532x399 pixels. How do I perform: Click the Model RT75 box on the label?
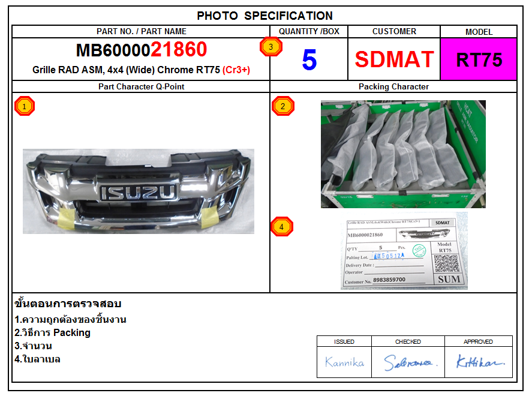tap(444, 247)
